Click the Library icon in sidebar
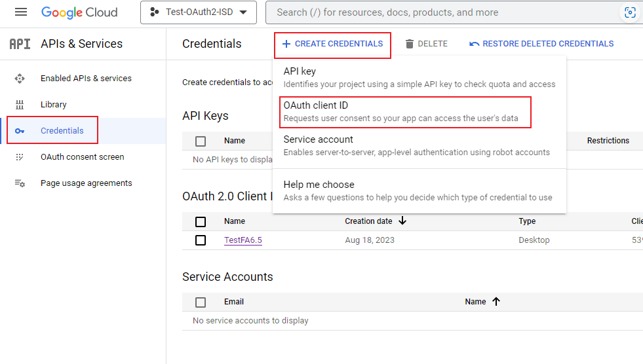This screenshot has width=643, height=364. pyautogui.click(x=20, y=105)
